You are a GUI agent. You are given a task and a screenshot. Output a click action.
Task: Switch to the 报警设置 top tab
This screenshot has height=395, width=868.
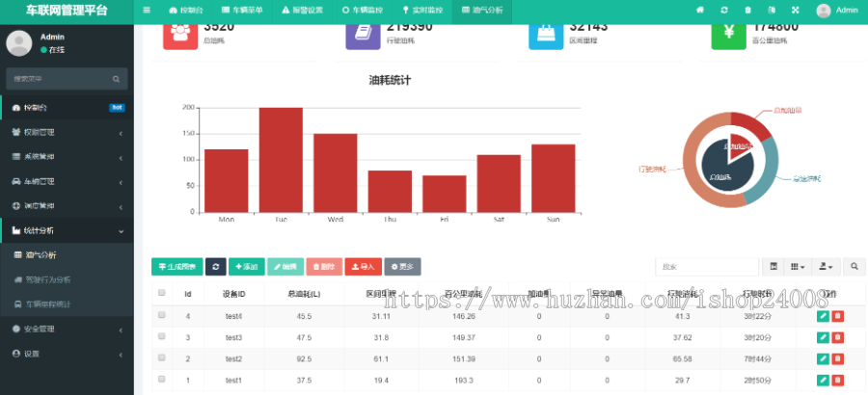click(x=302, y=10)
